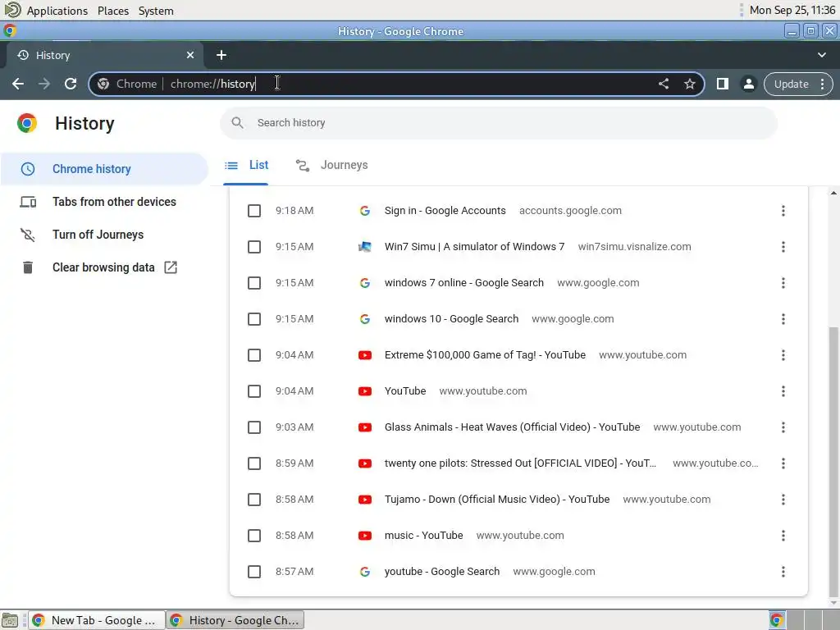Open the profile avatar menu
Screen dimensions: 840x630
point(748,84)
